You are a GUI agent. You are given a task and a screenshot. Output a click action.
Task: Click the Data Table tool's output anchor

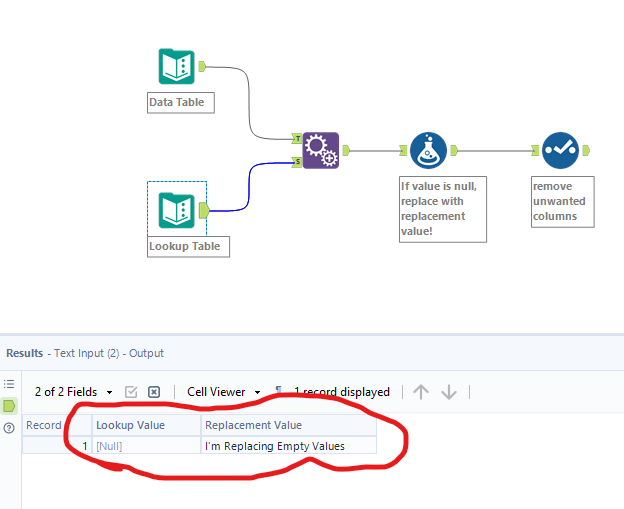(x=202, y=66)
